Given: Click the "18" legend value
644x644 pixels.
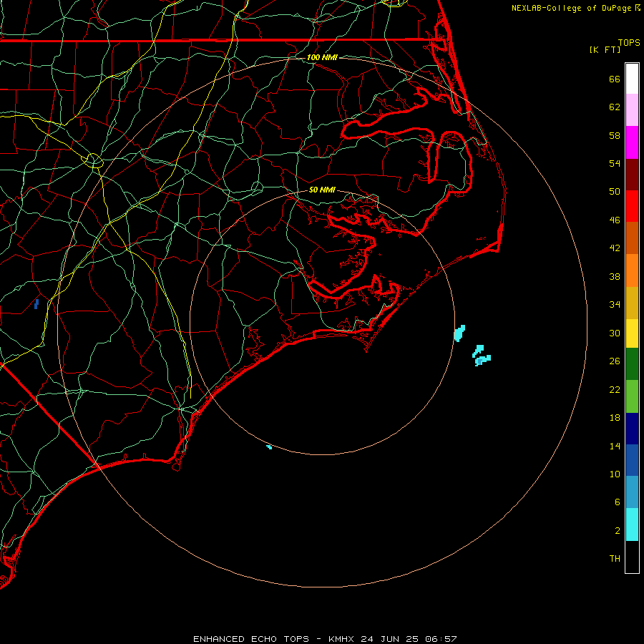Looking at the screenshot, I should (x=615, y=418).
